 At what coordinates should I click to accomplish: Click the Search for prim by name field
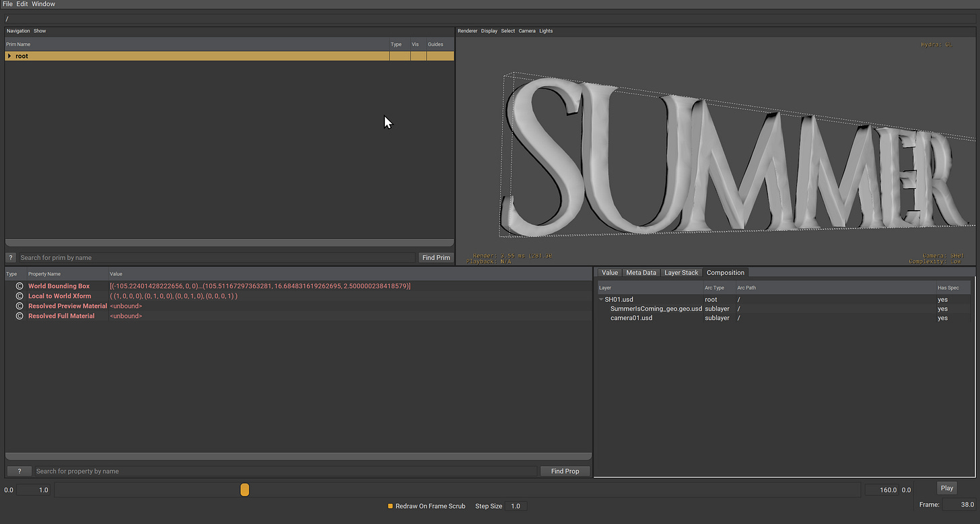click(217, 258)
